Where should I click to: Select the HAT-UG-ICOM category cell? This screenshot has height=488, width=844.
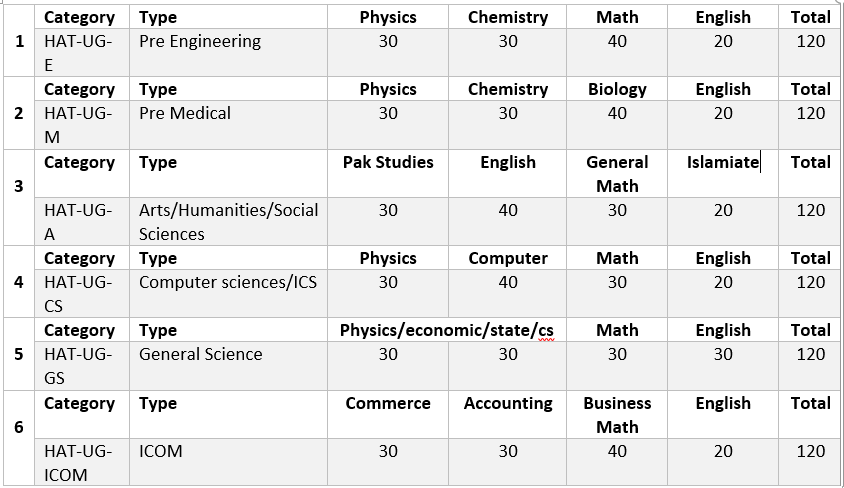79,462
